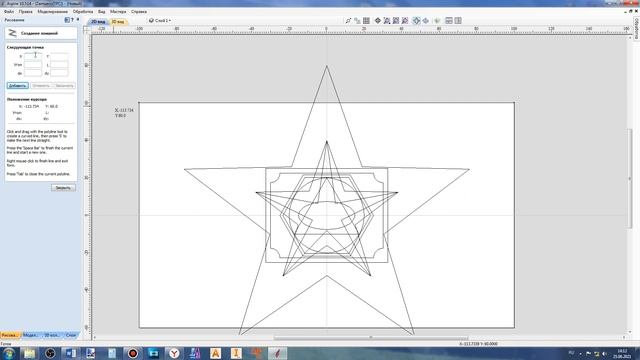640x360 pixels.
Task: Click the Y coordinate input field
Action: [59, 56]
